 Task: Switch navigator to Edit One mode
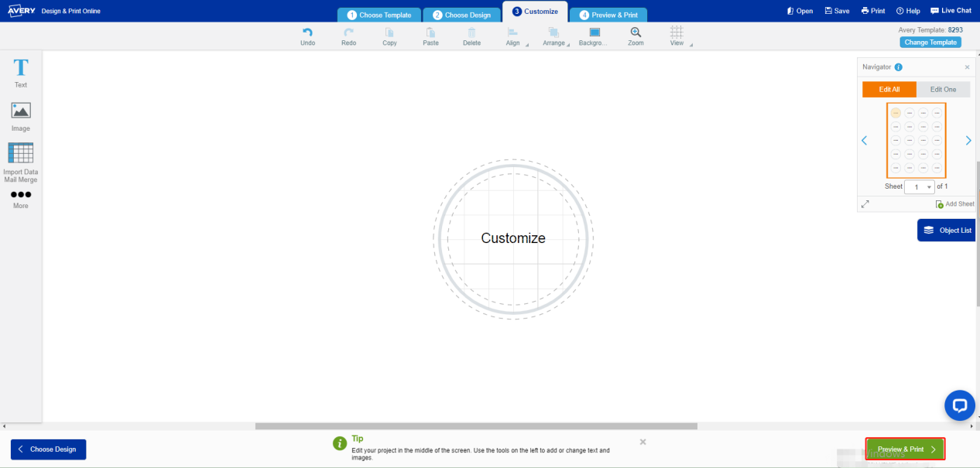(x=943, y=90)
